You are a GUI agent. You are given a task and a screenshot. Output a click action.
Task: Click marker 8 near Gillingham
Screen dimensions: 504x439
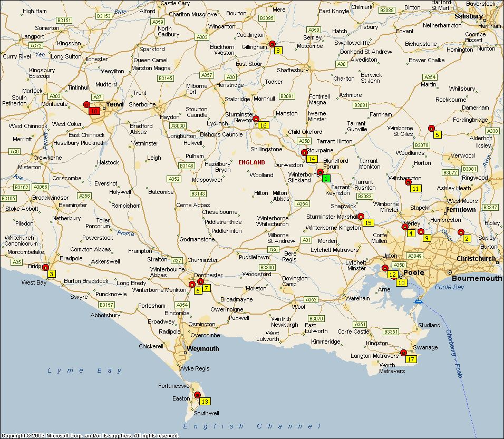[x=278, y=50]
